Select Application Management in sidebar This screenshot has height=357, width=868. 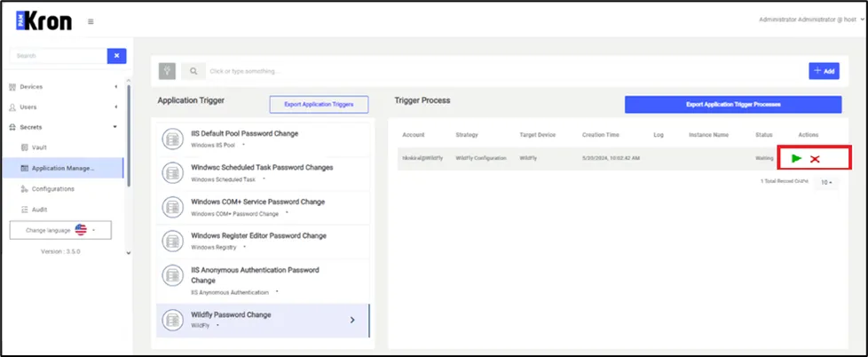tap(64, 168)
